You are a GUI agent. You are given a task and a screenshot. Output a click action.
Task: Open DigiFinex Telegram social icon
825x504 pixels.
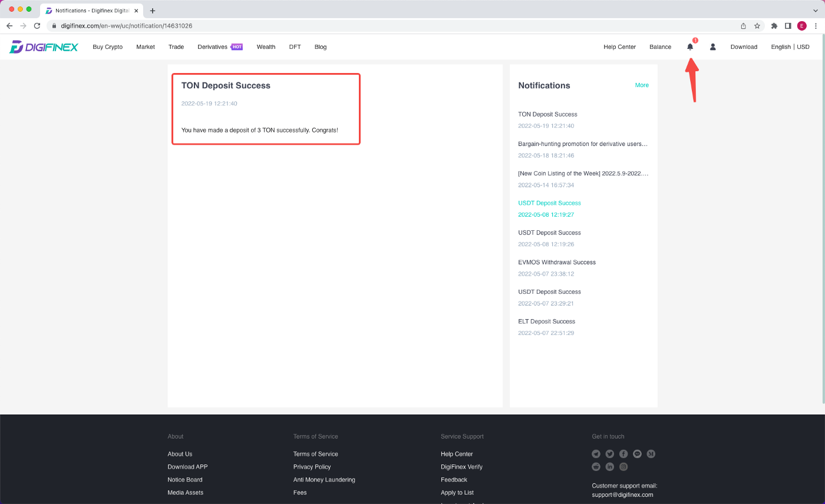point(596,454)
